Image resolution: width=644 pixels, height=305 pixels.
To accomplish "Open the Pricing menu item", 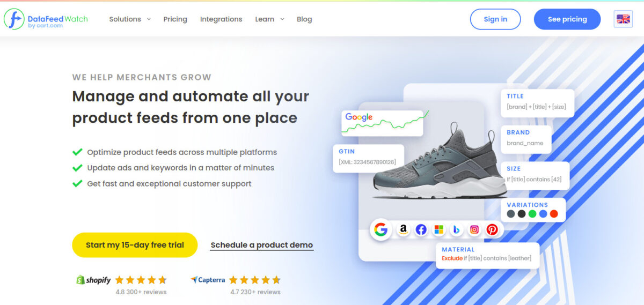I will (x=175, y=19).
